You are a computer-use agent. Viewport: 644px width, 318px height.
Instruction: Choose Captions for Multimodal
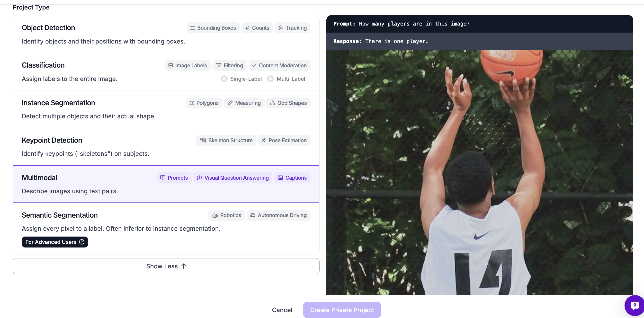(x=292, y=177)
